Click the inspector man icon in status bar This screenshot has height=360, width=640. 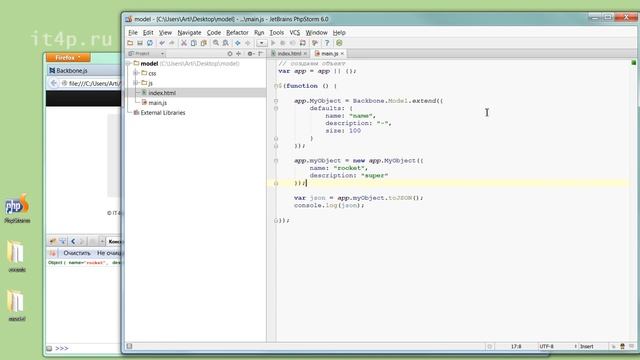(x=622, y=347)
